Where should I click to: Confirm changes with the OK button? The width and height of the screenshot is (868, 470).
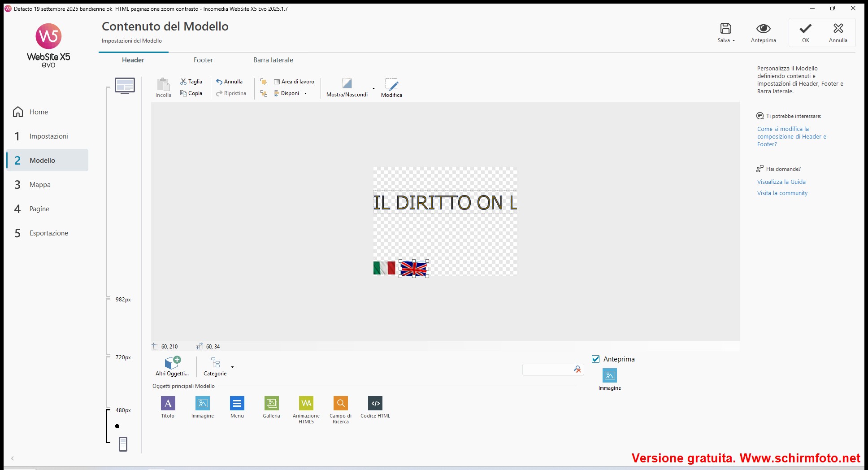click(x=805, y=33)
